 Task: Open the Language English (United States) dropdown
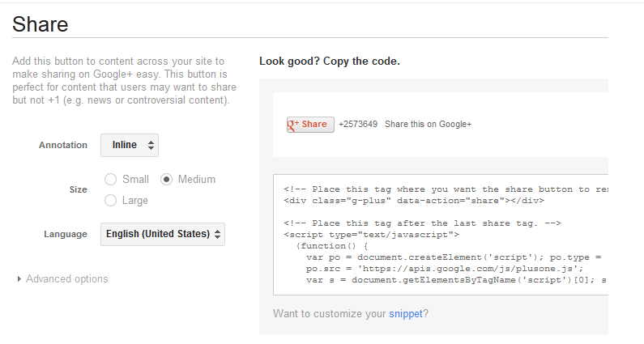pos(163,234)
